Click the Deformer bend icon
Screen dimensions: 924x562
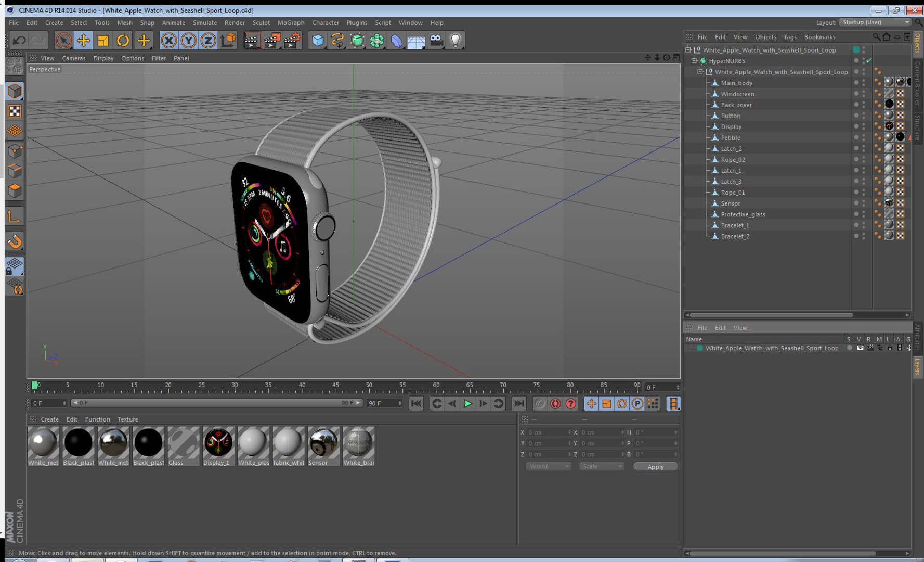[x=397, y=40]
